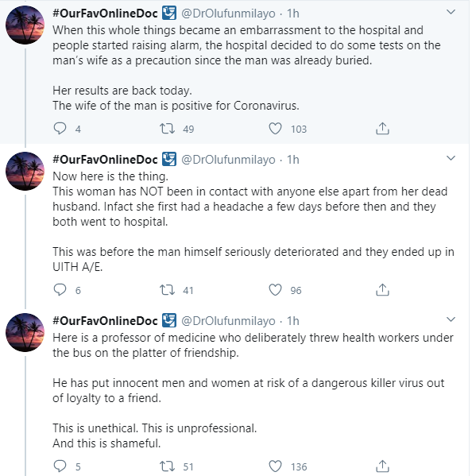Viewport: 472px width, 476px height.
Task: Share the tweet mentioning UITH A/E
Action: tap(382, 290)
